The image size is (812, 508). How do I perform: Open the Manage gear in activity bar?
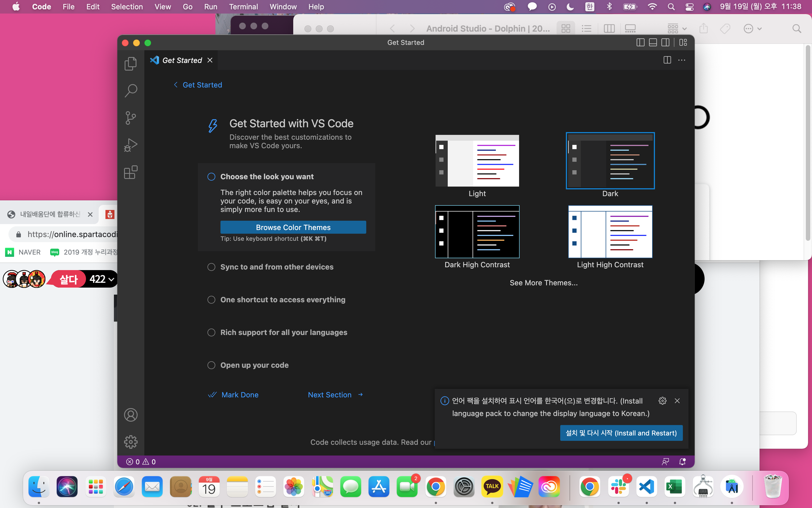click(131, 442)
